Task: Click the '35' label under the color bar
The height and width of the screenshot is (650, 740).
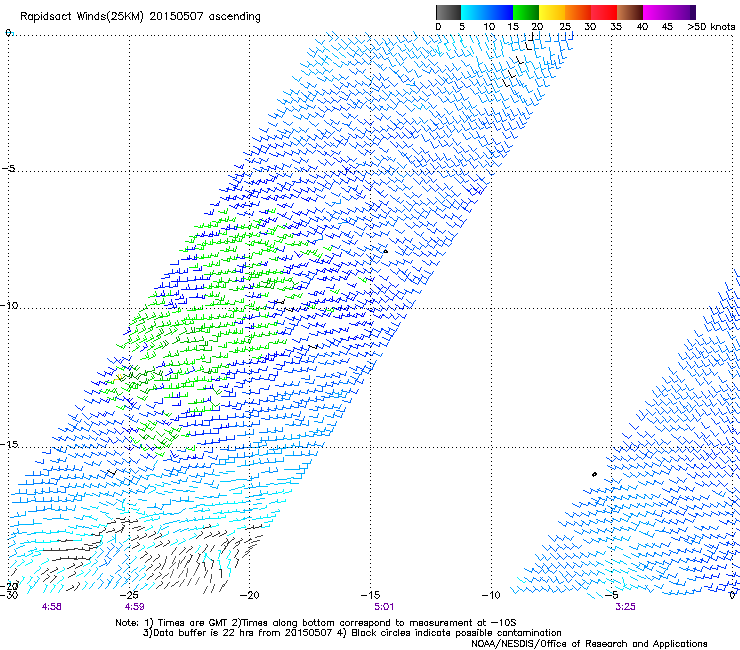Action: [x=616, y=26]
